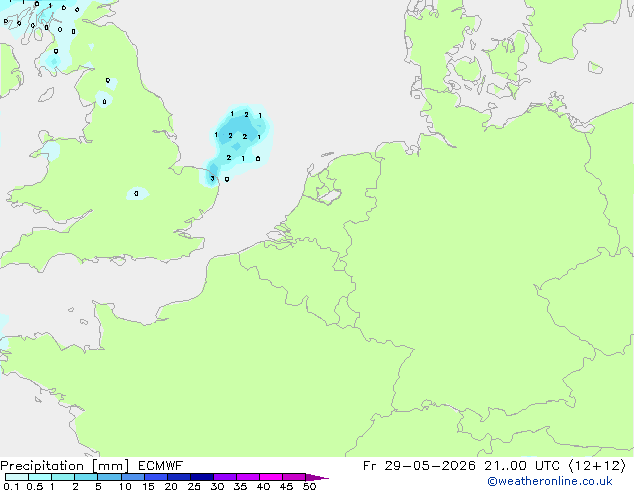Image resolution: width=634 pixels, height=490 pixels.
Task: Click the '10' legend value
Action: click(x=125, y=486)
